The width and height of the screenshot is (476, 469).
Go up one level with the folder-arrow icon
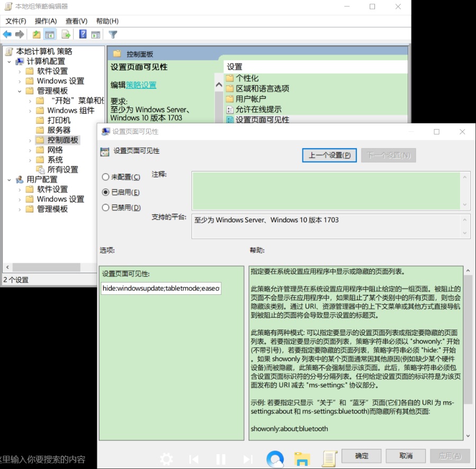(36, 34)
